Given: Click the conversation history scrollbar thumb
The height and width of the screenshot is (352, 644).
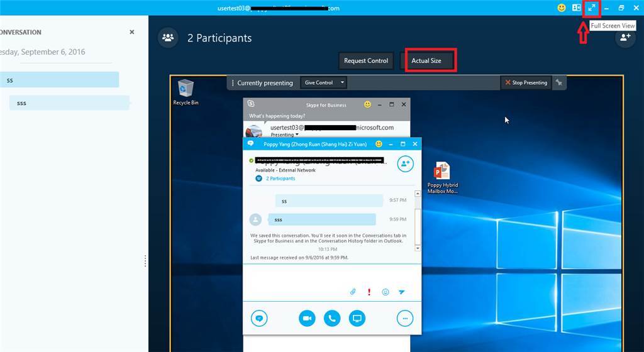Looking at the screenshot, I should click(x=418, y=226).
